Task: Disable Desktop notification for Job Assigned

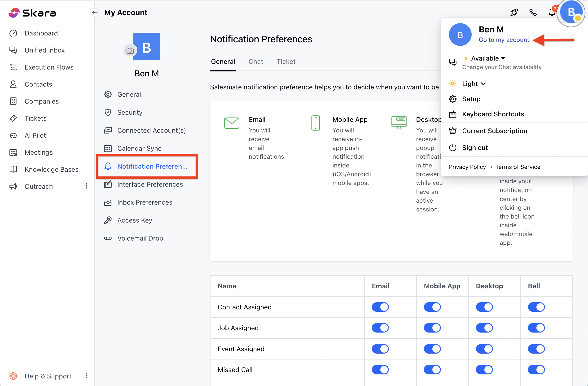Action: click(x=484, y=328)
